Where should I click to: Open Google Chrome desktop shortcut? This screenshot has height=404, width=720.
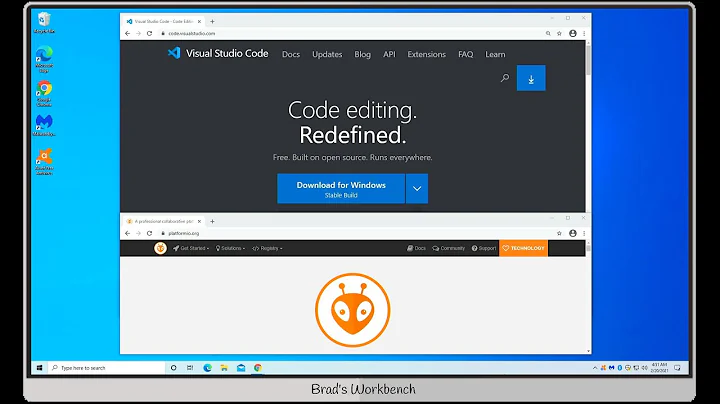[x=44, y=94]
